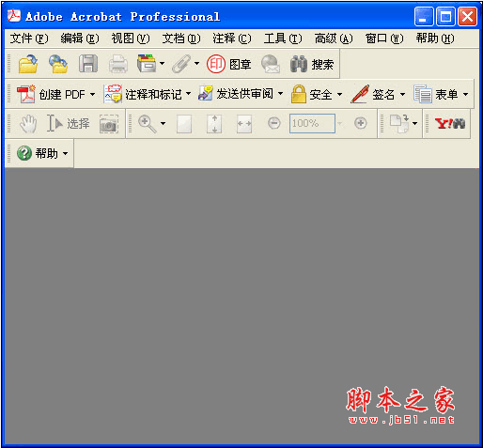Click the 创建 PDF button
483x448 pixels.
51,94
